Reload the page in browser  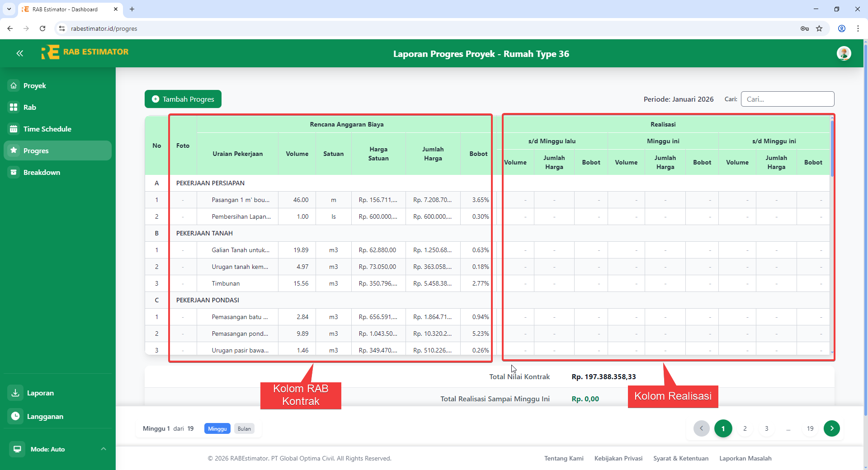coord(42,28)
